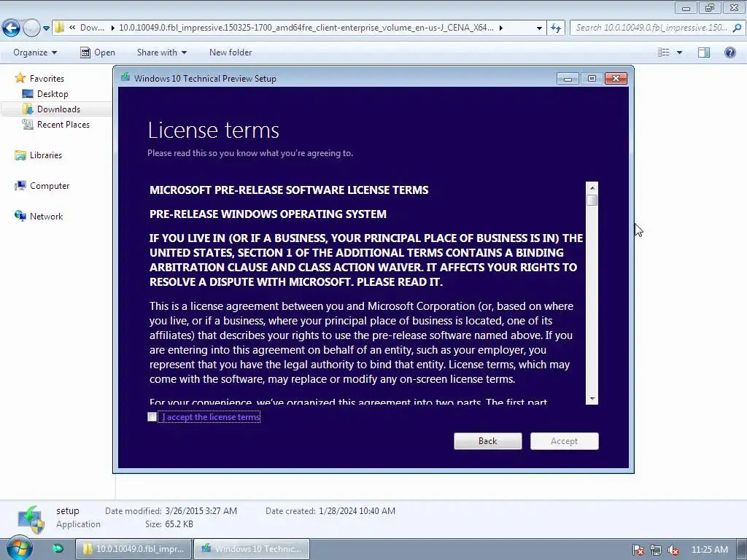Open the view options dropdown arrow
Viewport: 747px width, 560px height.
(679, 52)
